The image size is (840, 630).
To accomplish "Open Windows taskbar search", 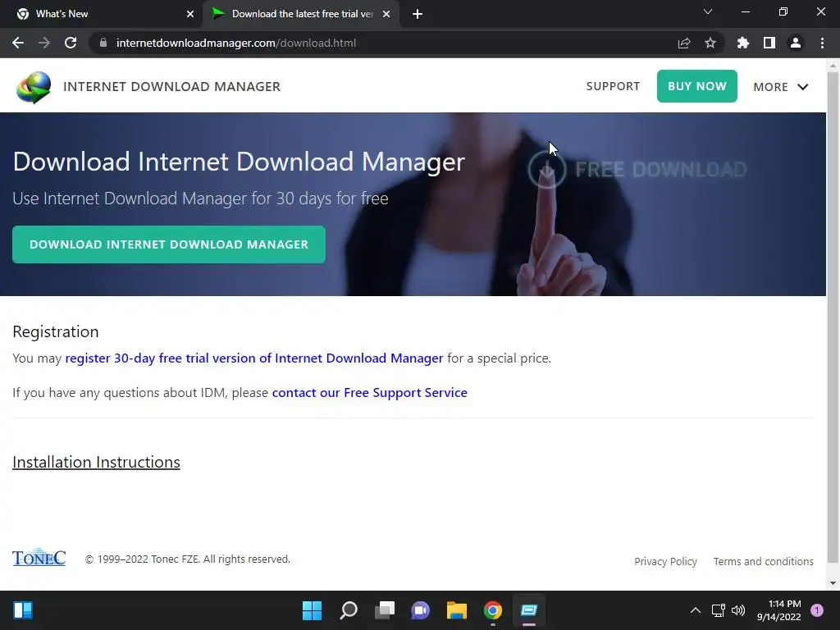I will pyautogui.click(x=348, y=610).
